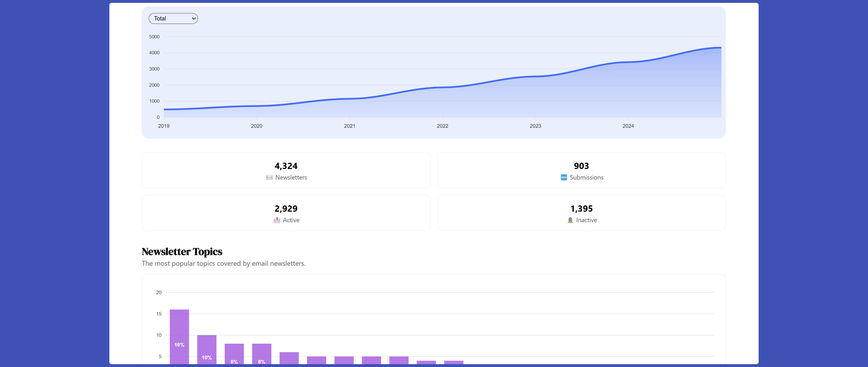Screen dimensions: 868x367
Task: Click the 15 label on topics chart
Action: coord(159,314)
